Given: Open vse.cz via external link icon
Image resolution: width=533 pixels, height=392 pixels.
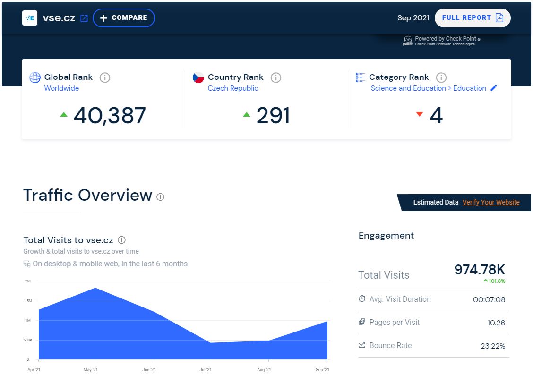Looking at the screenshot, I should point(84,18).
